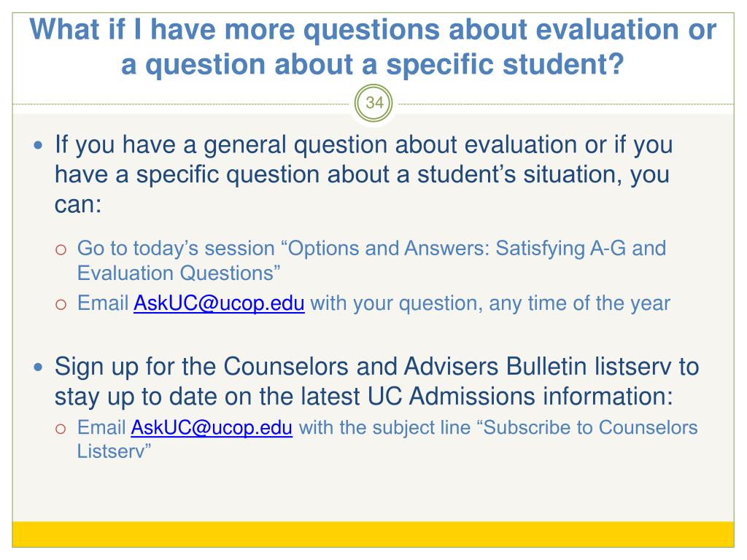Select the solid bullet before 'Sign up for'
The width and height of the screenshot is (747, 560).
pyautogui.click(x=39, y=367)
